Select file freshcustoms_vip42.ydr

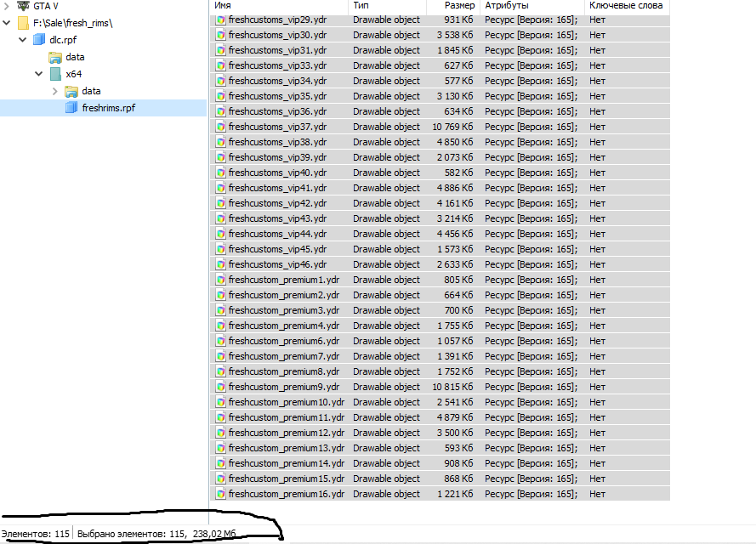click(278, 203)
